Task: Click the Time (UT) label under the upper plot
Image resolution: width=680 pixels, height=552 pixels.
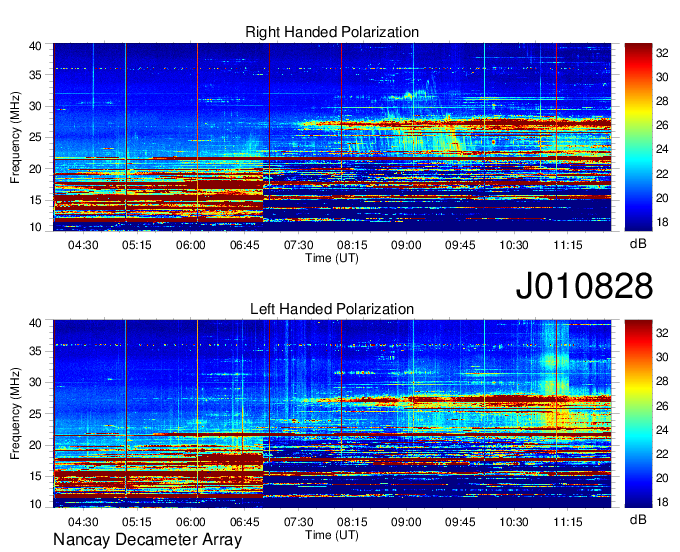Action: [x=332, y=258]
